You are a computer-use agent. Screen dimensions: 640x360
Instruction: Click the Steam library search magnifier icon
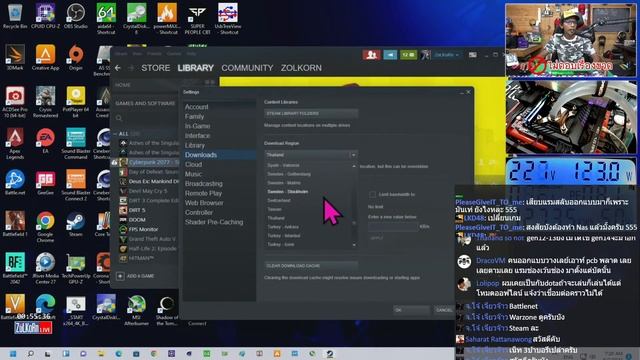(119, 118)
